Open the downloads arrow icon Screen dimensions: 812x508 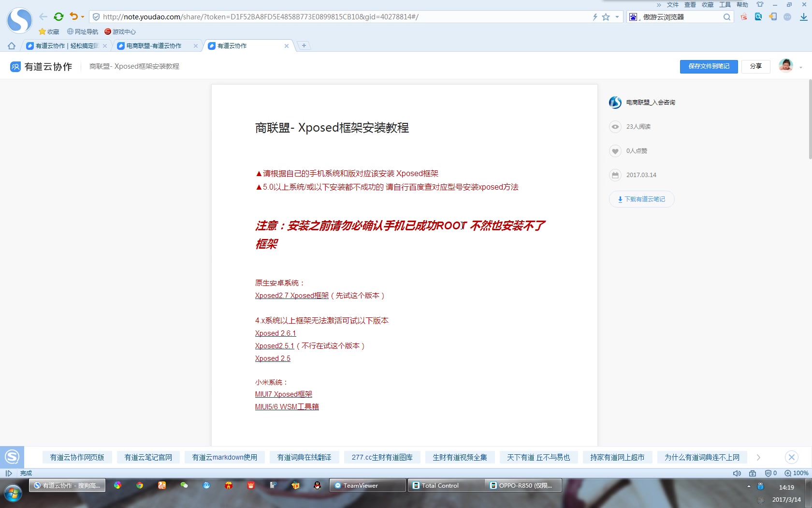803,17
